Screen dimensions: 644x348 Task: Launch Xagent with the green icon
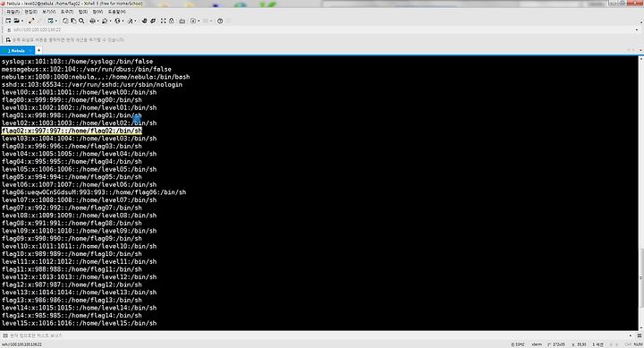tap(153, 21)
